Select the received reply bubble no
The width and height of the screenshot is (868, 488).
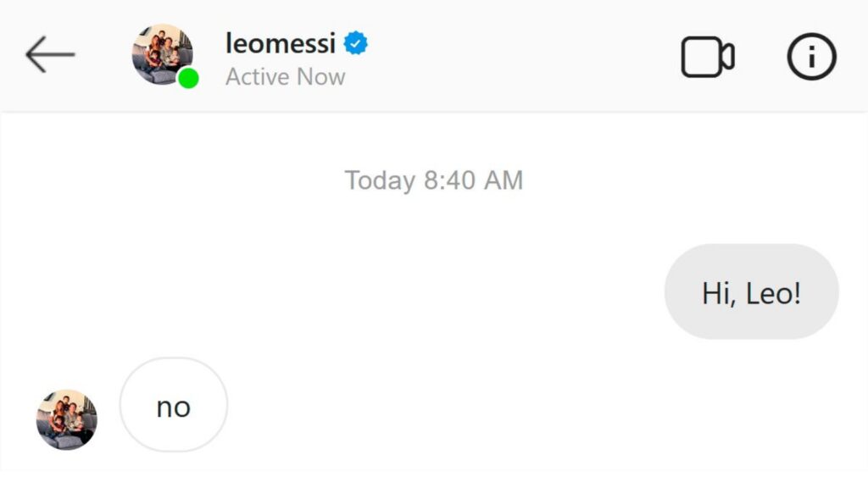(174, 404)
